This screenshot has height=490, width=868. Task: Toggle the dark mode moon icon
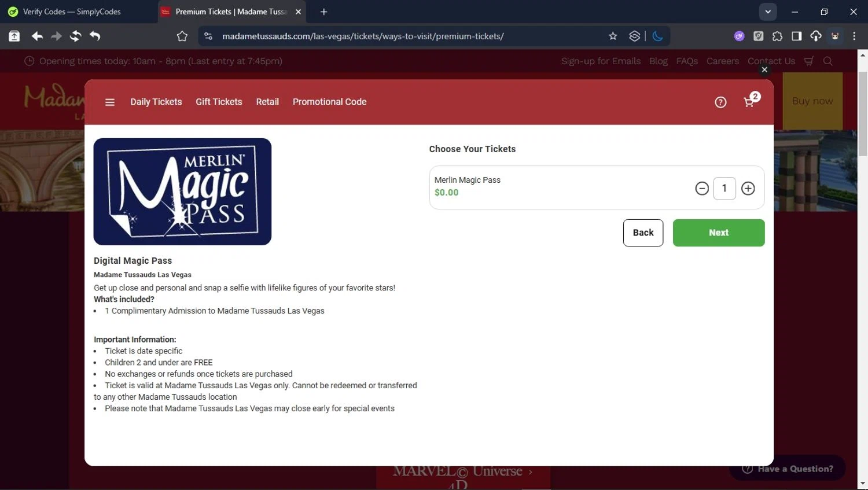coord(657,36)
